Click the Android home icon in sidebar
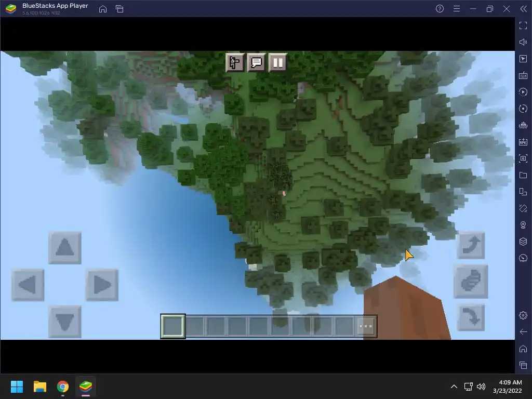The image size is (532, 399). point(523,349)
